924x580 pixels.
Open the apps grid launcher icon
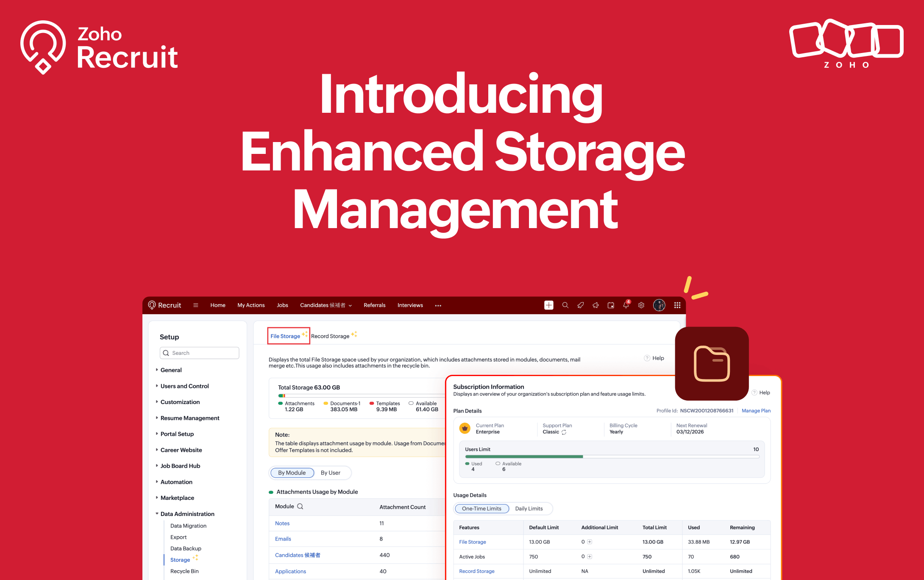(677, 305)
